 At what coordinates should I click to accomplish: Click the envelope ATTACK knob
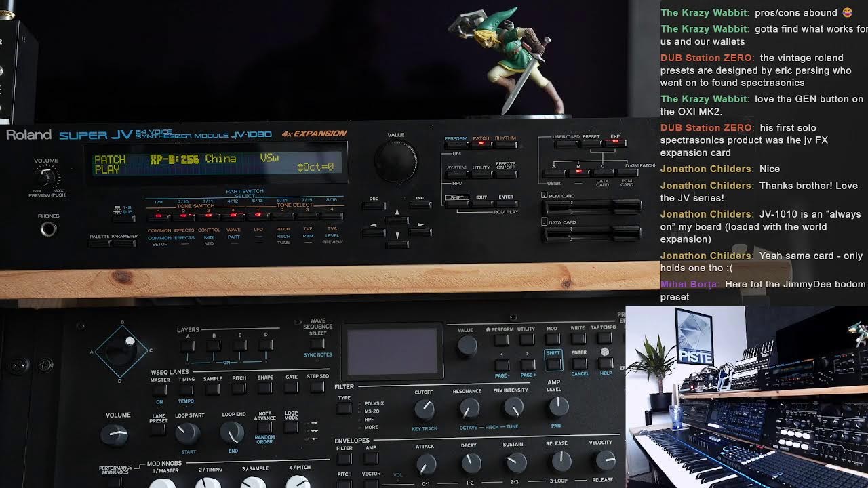pyautogui.click(x=426, y=464)
